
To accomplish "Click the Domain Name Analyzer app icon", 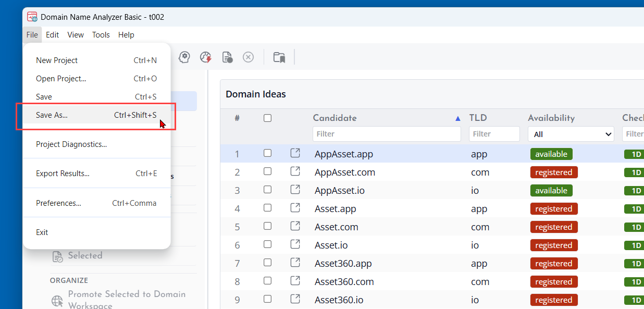I will [x=32, y=17].
